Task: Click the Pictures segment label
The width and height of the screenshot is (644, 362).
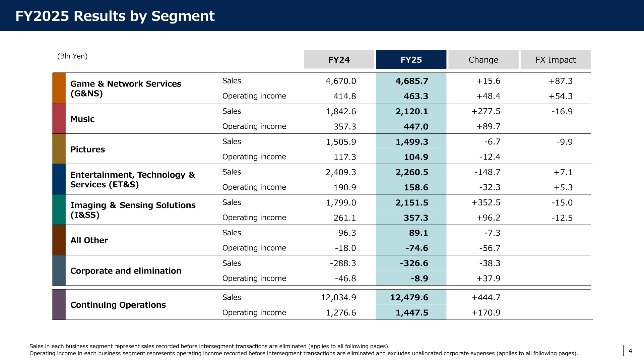Action: 87,149
